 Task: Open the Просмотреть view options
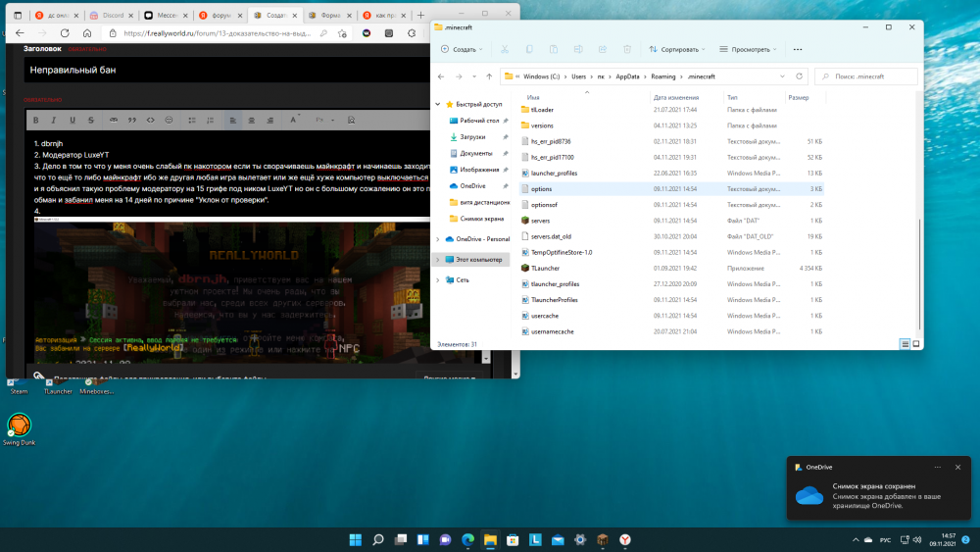(x=748, y=49)
